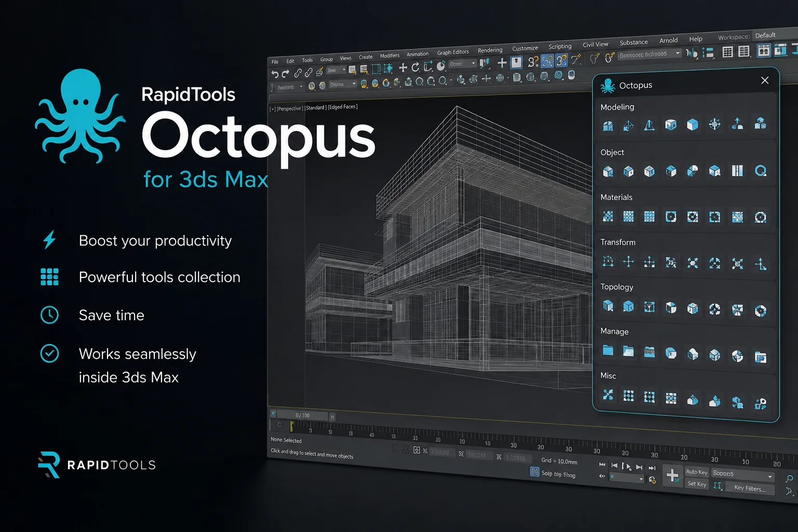Toggle Auto Key mode

pos(696,472)
